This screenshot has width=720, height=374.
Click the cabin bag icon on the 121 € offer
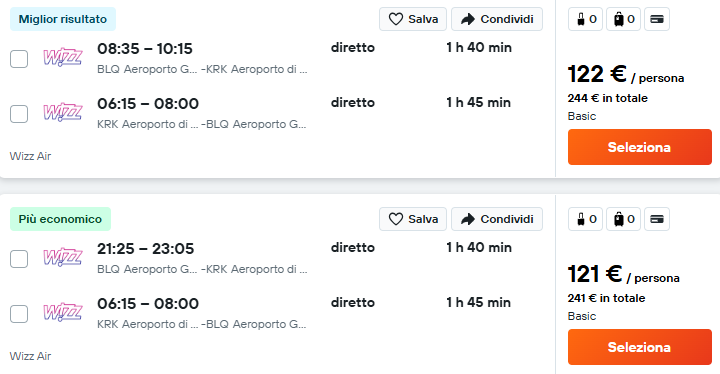[x=581, y=219]
